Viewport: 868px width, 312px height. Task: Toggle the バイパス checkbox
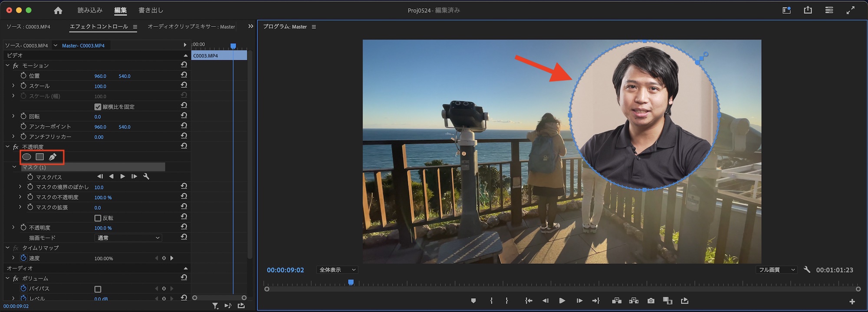tap(98, 289)
